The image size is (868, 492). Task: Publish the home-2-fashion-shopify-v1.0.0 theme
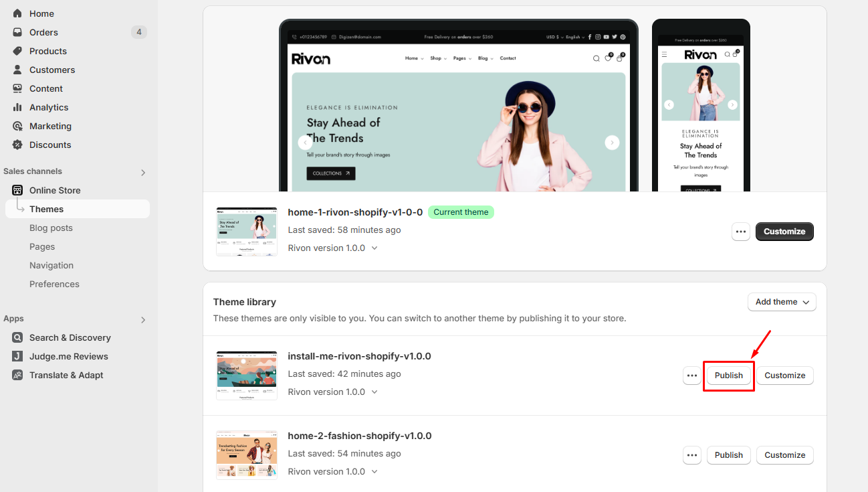coord(729,455)
